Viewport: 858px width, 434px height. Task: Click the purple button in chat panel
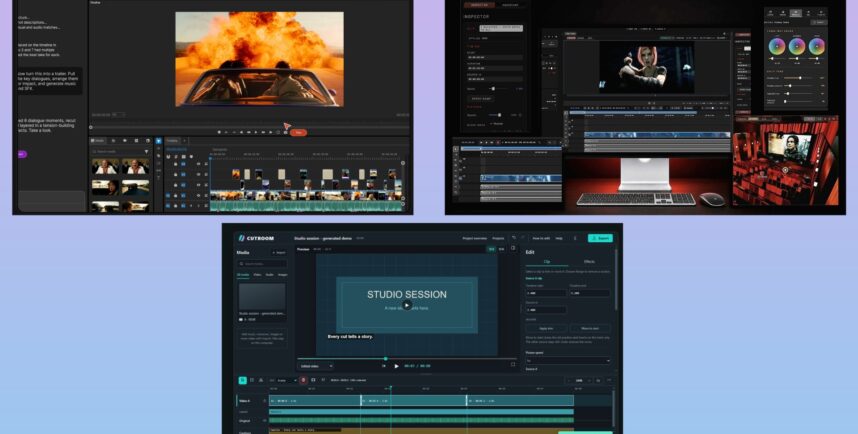22,154
